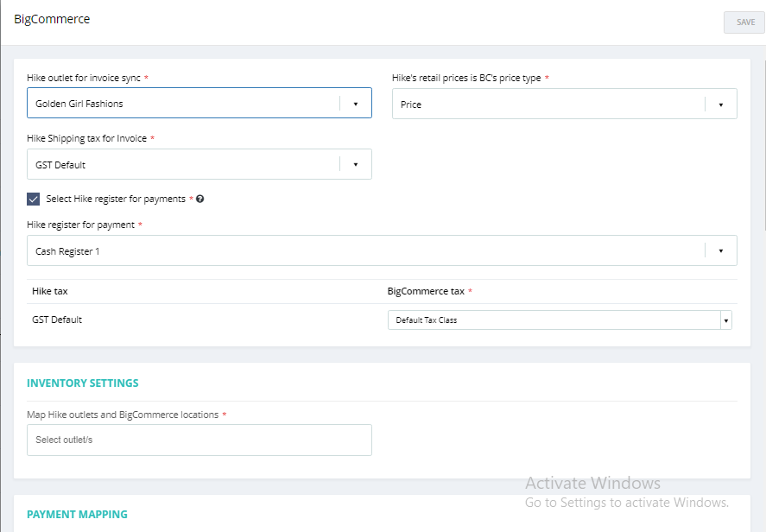Click the arrow beside the Shipping tax GST Default dropdown

(356, 165)
